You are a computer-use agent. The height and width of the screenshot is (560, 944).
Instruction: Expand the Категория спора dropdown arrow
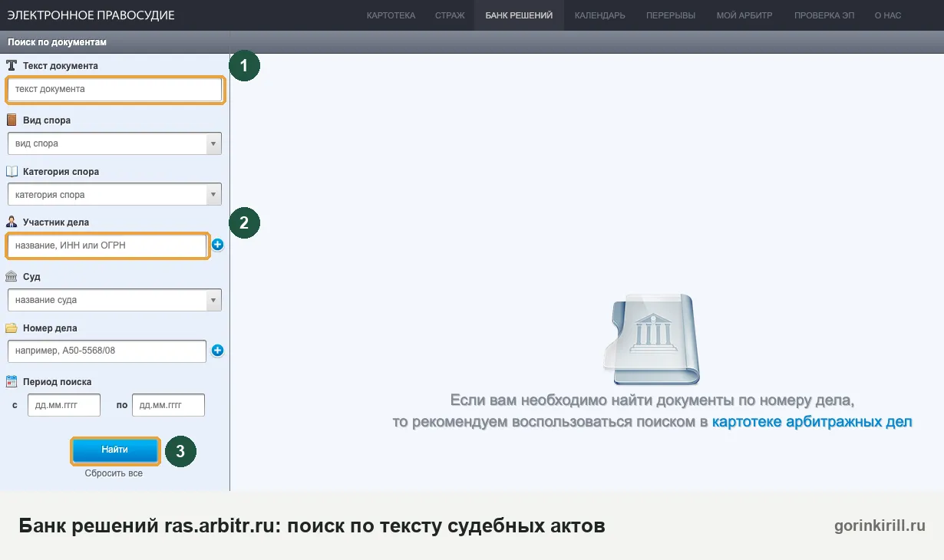pos(214,195)
